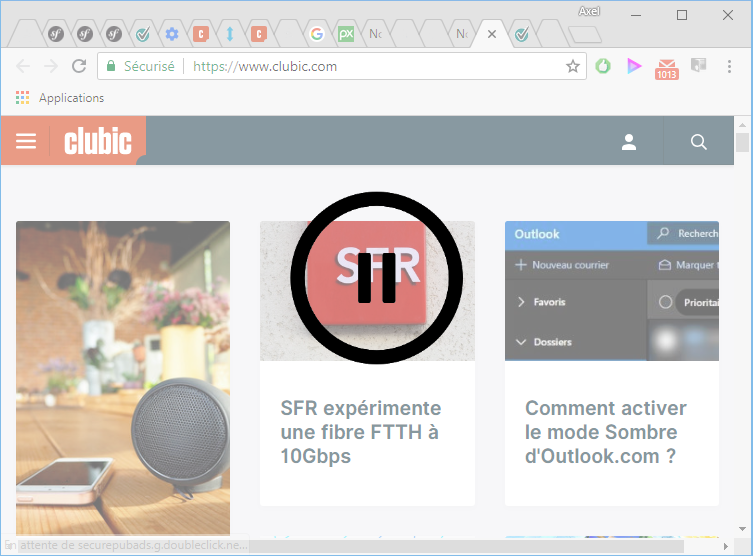Click the vertical scrollbar down arrow
Image resolution: width=753 pixels, height=556 pixels.
742,529
